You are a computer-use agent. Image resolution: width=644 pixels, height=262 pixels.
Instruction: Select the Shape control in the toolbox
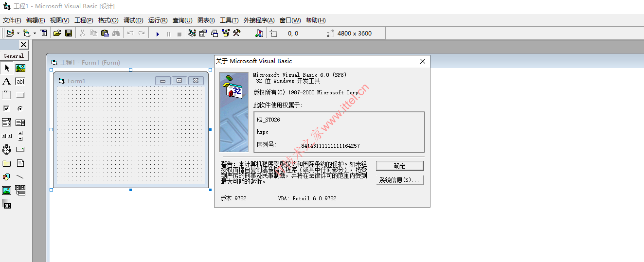click(x=7, y=177)
